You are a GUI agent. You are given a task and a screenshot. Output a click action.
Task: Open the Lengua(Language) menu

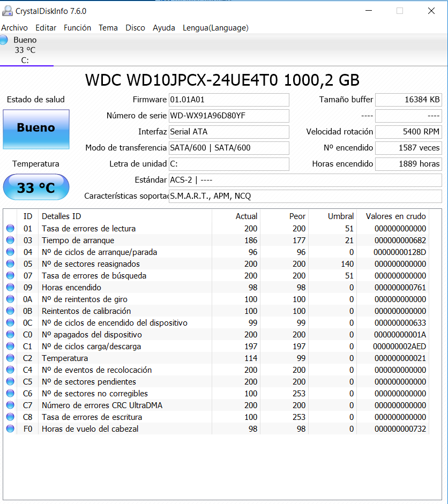pyautogui.click(x=215, y=28)
